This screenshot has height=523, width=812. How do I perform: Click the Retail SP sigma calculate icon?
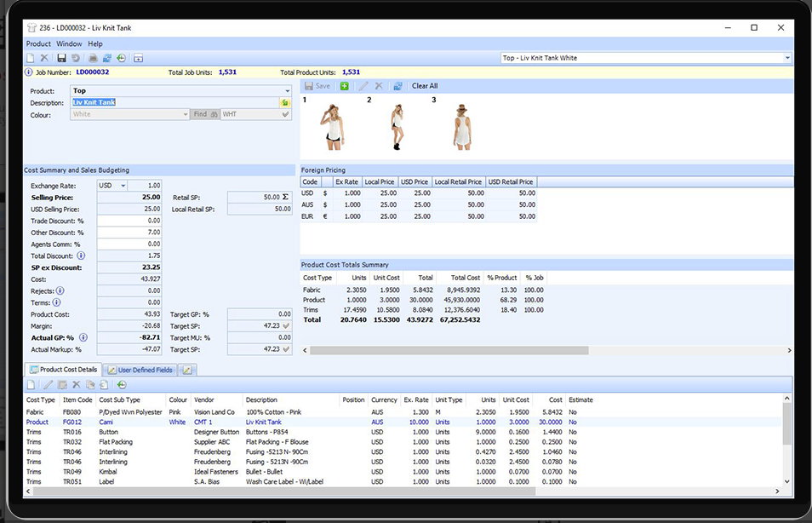pos(286,197)
